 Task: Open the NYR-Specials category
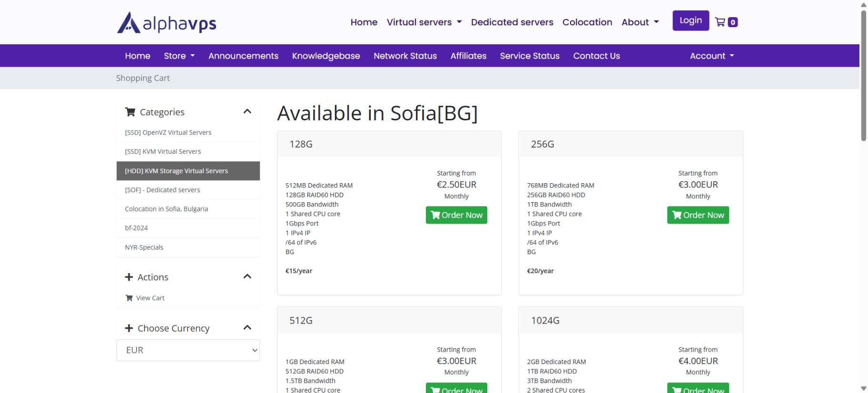click(188, 247)
